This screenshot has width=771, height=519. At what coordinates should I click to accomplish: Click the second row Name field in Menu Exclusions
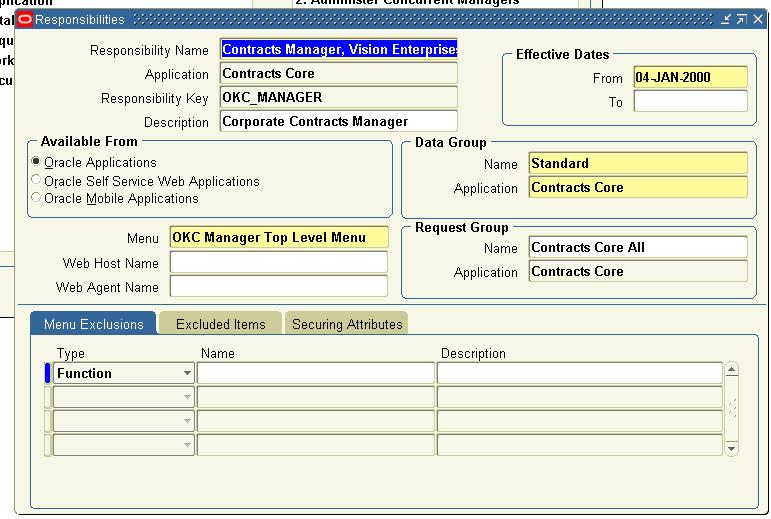tap(316, 397)
